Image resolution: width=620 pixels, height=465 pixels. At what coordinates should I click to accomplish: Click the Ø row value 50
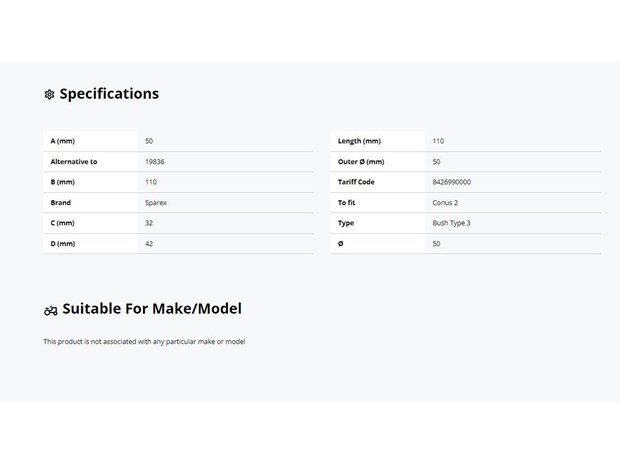(x=436, y=244)
